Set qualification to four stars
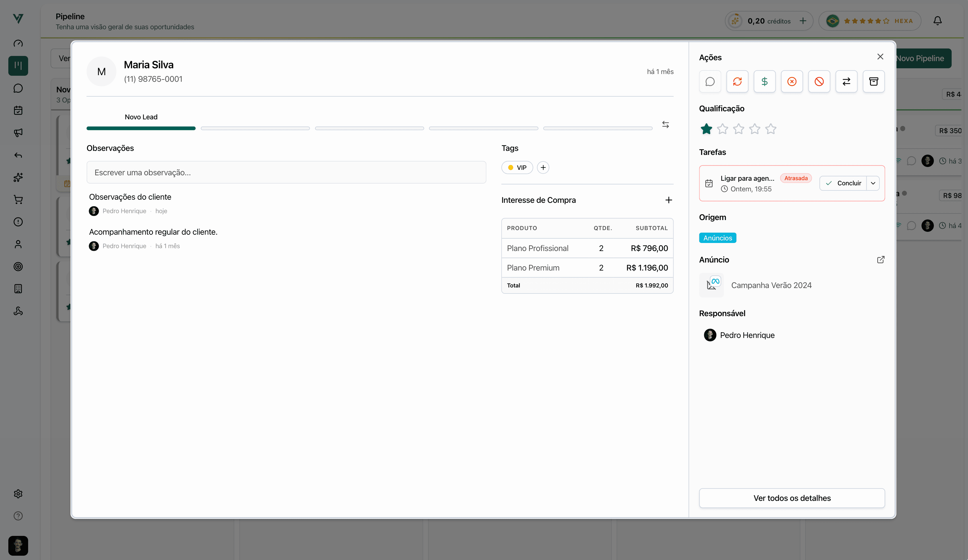This screenshot has width=968, height=560. tap(754, 129)
